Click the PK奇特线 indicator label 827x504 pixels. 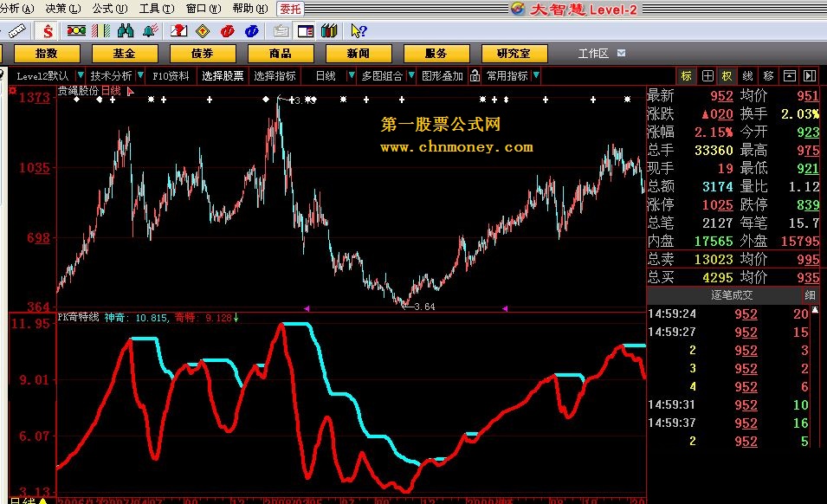(78, 317)
